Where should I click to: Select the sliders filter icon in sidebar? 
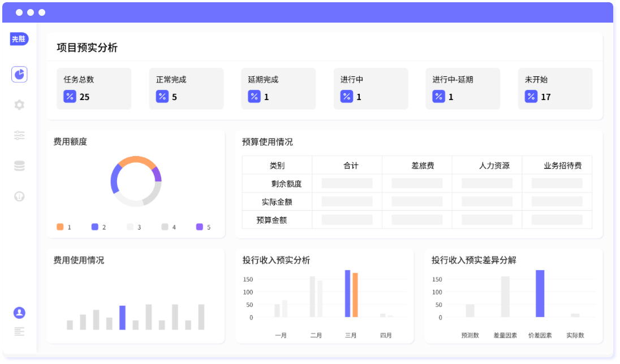tap(19, 135)
